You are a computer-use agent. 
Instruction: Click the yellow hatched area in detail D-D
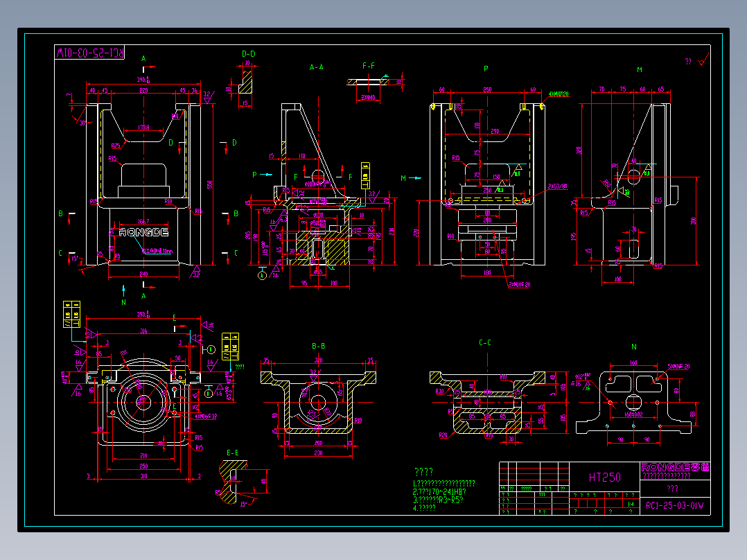[x=247, y=85]
